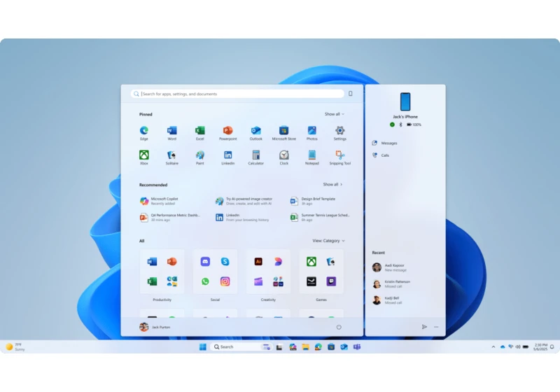Open Instagram in the Social group

coord(225,281)
